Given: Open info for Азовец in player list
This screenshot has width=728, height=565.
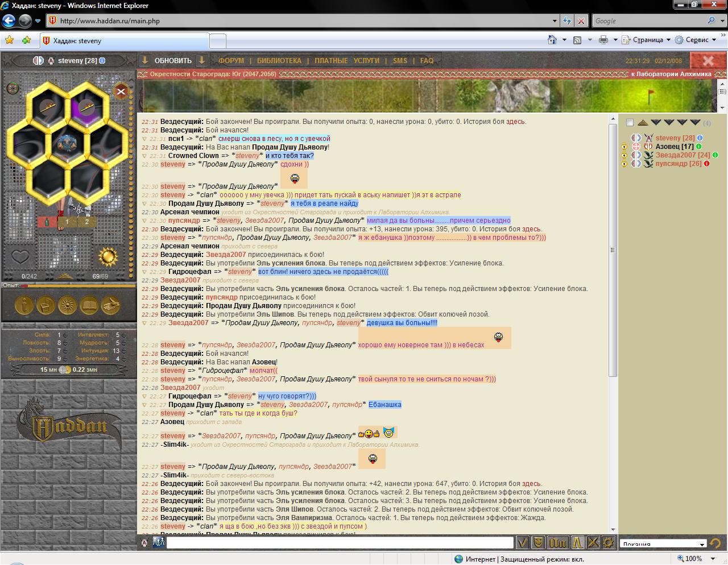Looking at the screenshot, I should coord(699,147).
